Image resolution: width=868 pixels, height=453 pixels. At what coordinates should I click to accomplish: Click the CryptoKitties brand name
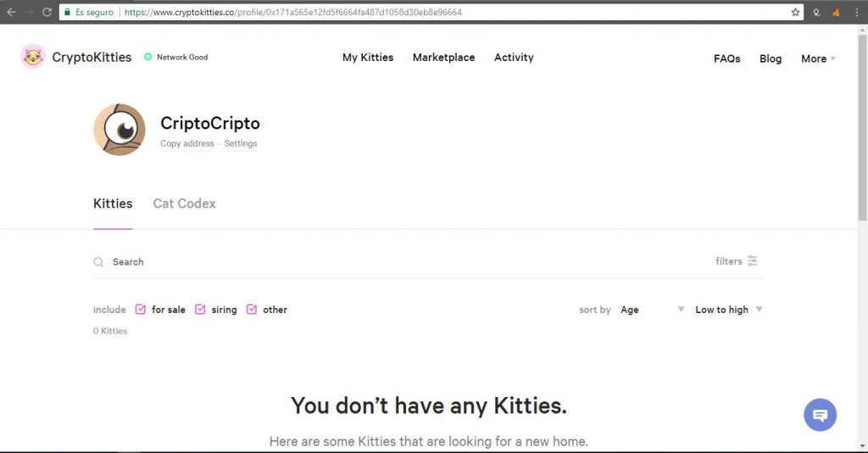[x=92, y=57]
